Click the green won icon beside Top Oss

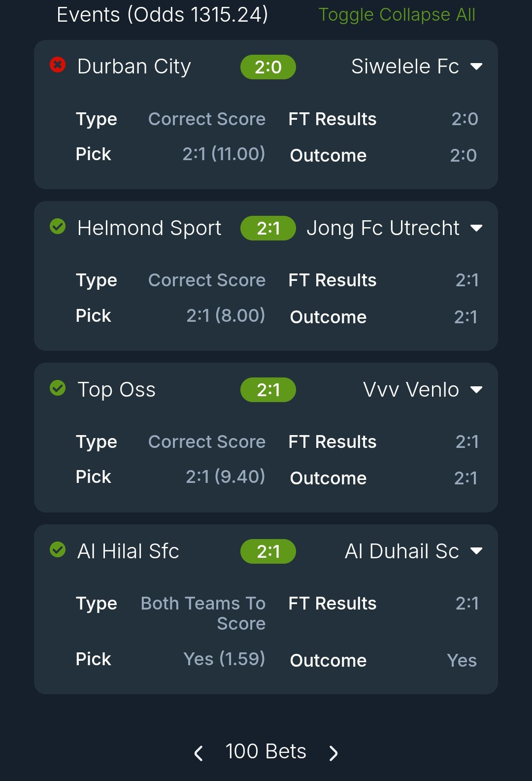(58, 388)
